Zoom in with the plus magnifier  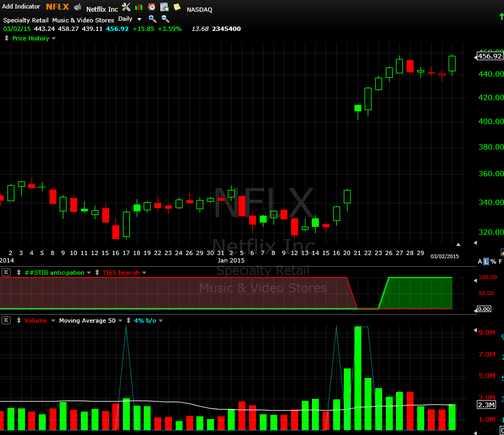click(x=152, y=19)
